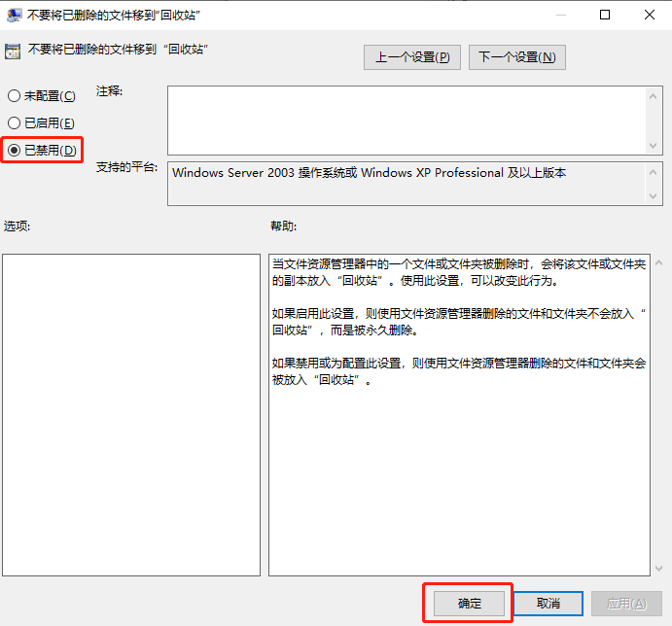Viewport: 672px width, 626px height.
Task: Click the help panel down scroll arrow
Action: pyautogui.click(x=658, y=569)
